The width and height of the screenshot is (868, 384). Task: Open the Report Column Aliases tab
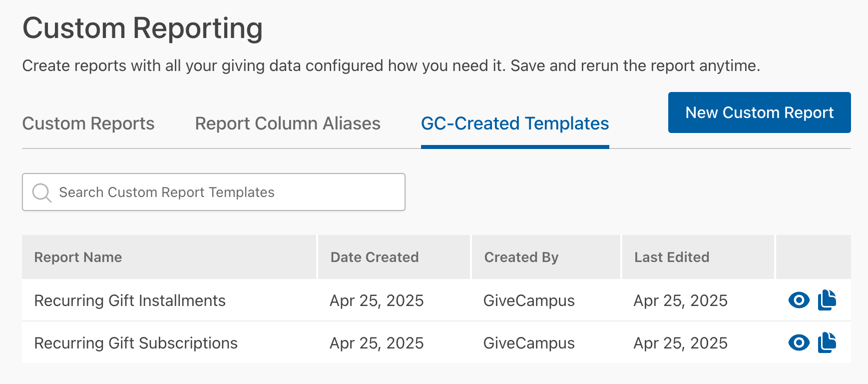tap(288, 123)
